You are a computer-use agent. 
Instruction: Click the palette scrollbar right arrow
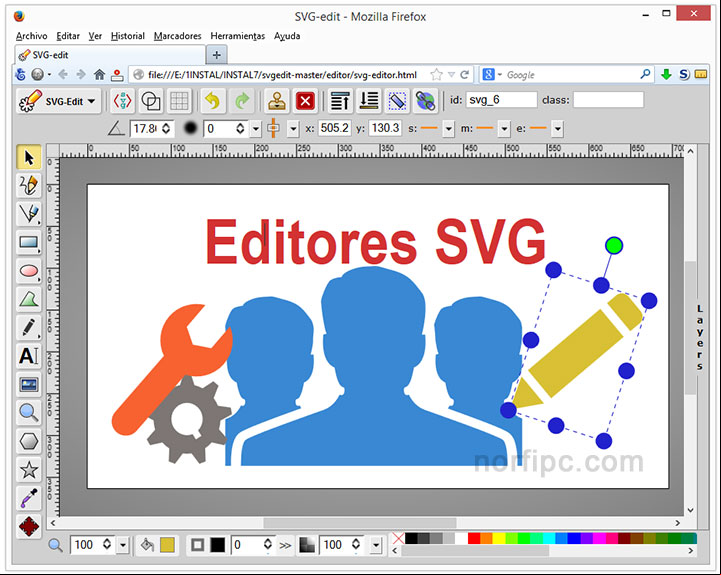(691, 551)
